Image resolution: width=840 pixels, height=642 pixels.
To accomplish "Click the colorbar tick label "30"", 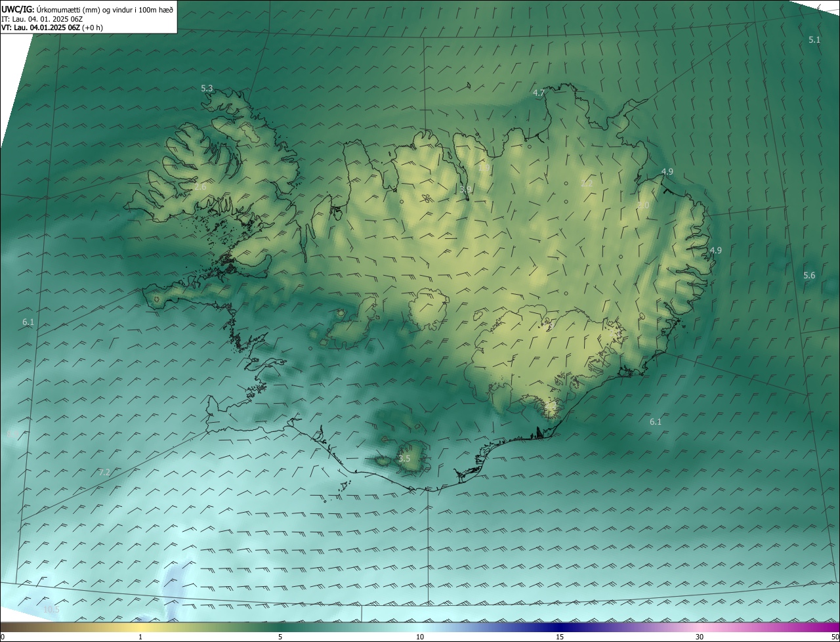I will [700, 637].
